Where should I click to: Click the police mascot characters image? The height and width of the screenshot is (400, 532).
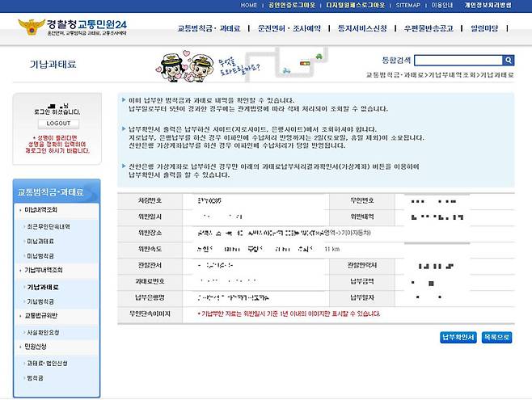185,65
